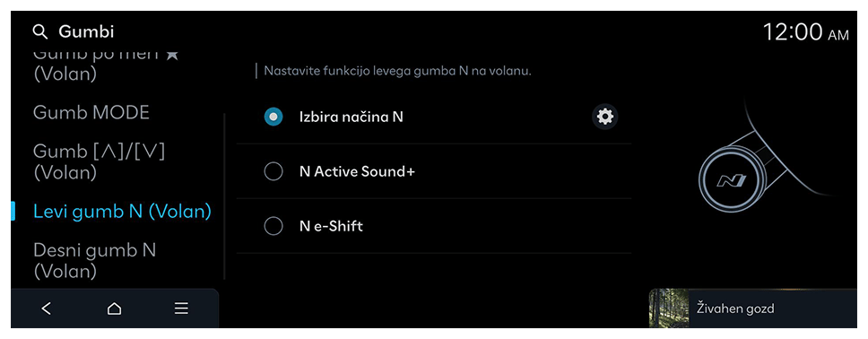Click the Gumbi search field text
The image size is (868, 339).
[x=86, y=32]
